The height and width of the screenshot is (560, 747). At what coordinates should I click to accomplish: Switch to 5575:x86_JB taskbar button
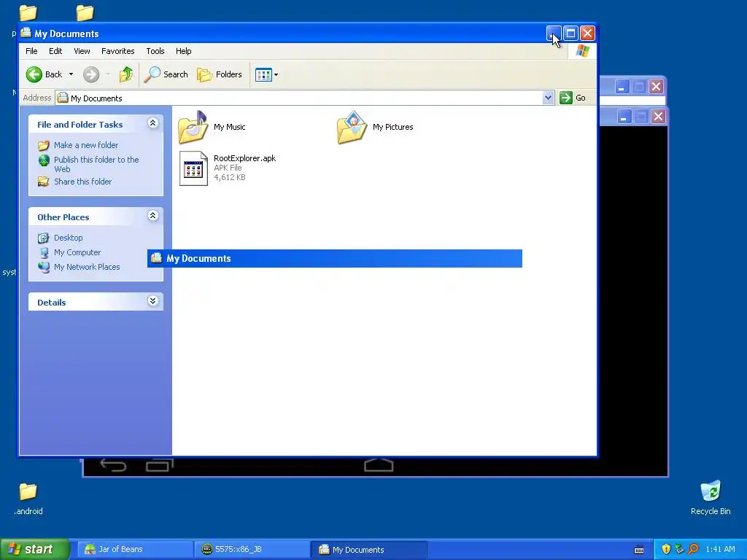tap(252, 550)
